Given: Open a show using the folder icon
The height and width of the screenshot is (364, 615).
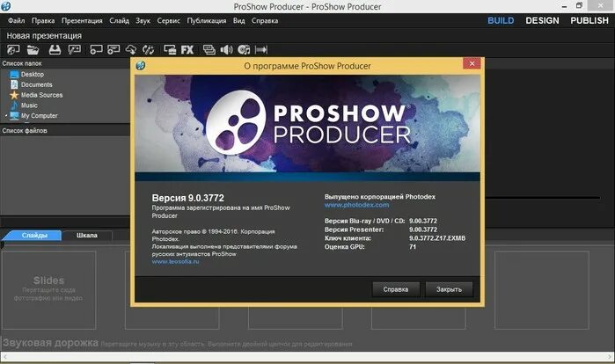Looking at the screenshot, I should coord(33,50).
